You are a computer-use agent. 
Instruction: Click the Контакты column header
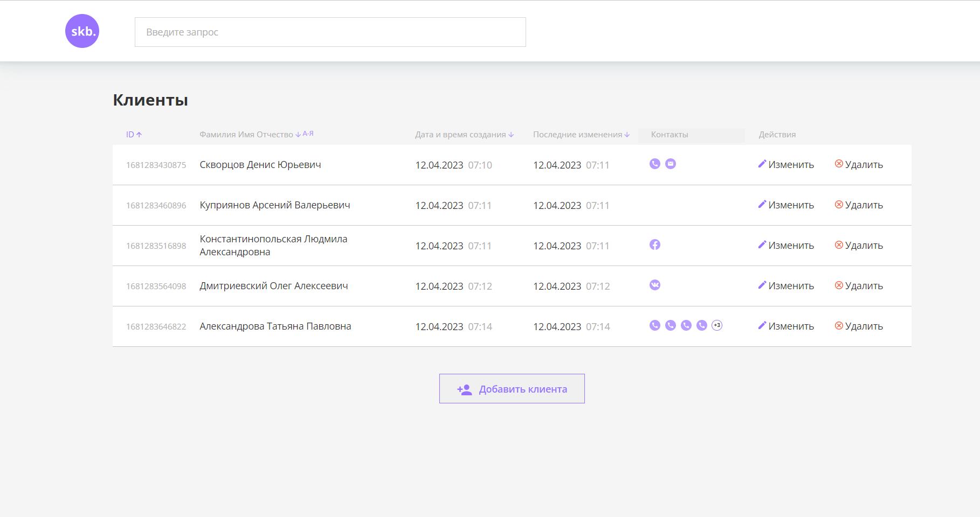[x=668, y=135]
